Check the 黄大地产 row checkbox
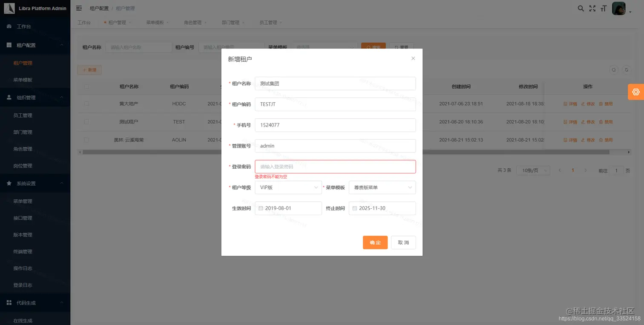Viewport: 644px width, 325px height. [x=87, y=104]
